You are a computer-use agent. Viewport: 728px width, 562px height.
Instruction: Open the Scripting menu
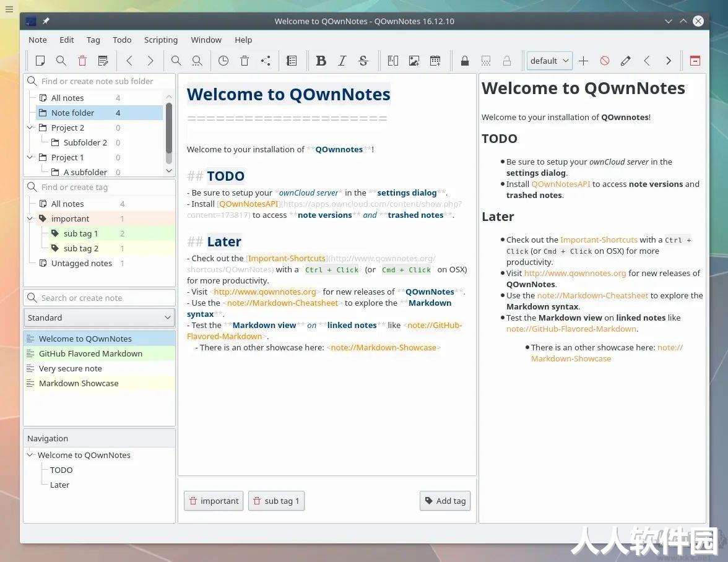click(x=161, y=40)
